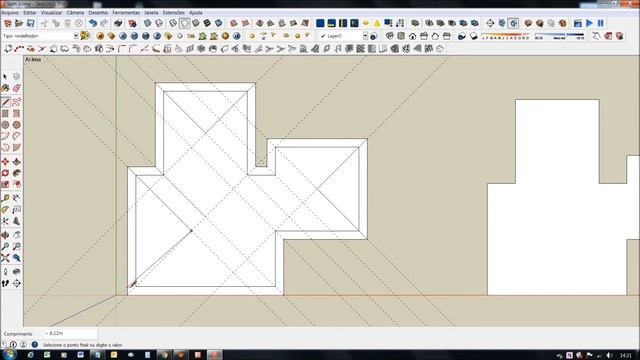The image size is (640, 360).
Task: Open the Ajuda menu
Action: (x=196, y=13)
